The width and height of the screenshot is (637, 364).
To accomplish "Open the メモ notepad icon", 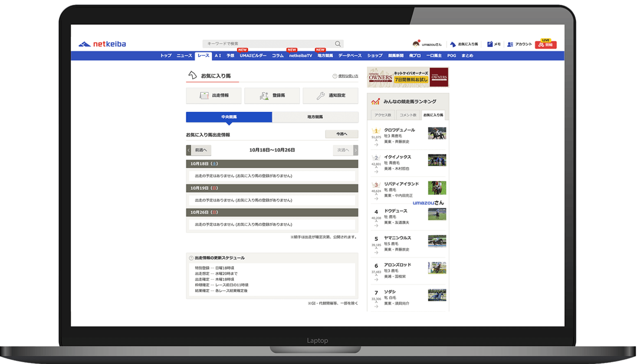I will point(490,44).
